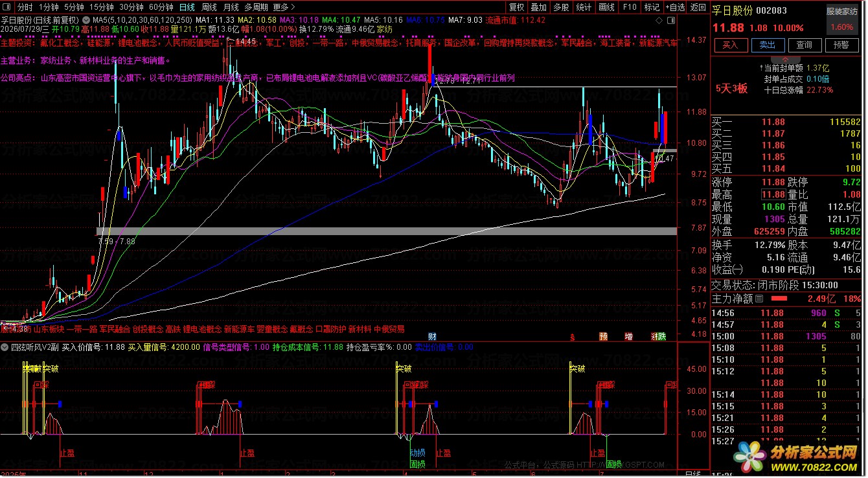The height and width of the screenshot is (478, 868).
Task: Click the $ dividend event marker
Action: [572, 336]
